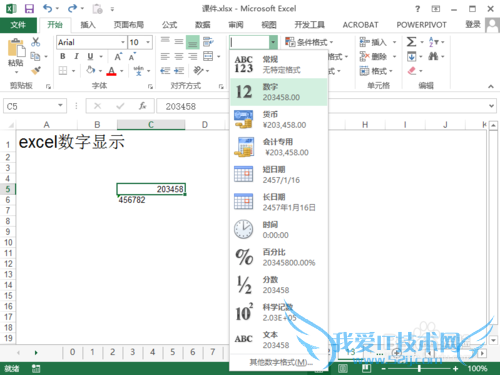Open the Name Box dropdown
The width and height of the screenshot is (500, 375).
coord(60,106)
